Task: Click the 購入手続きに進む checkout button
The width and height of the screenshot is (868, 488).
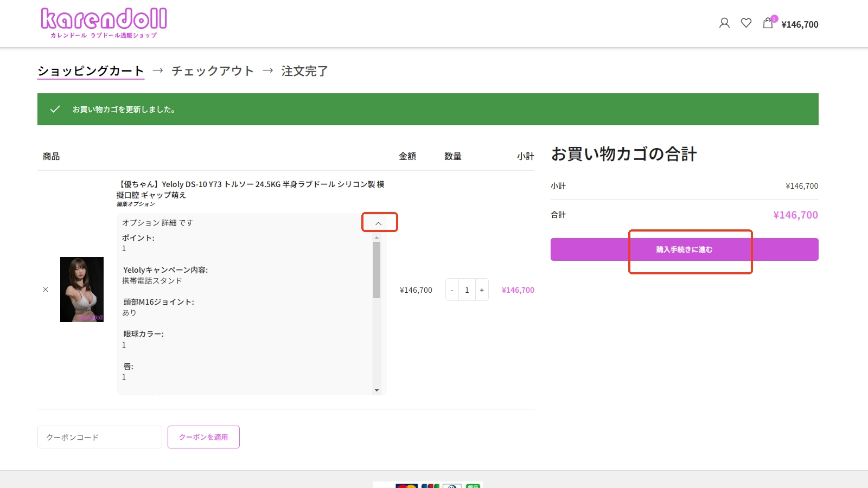Action: click(x=684, y=249)
